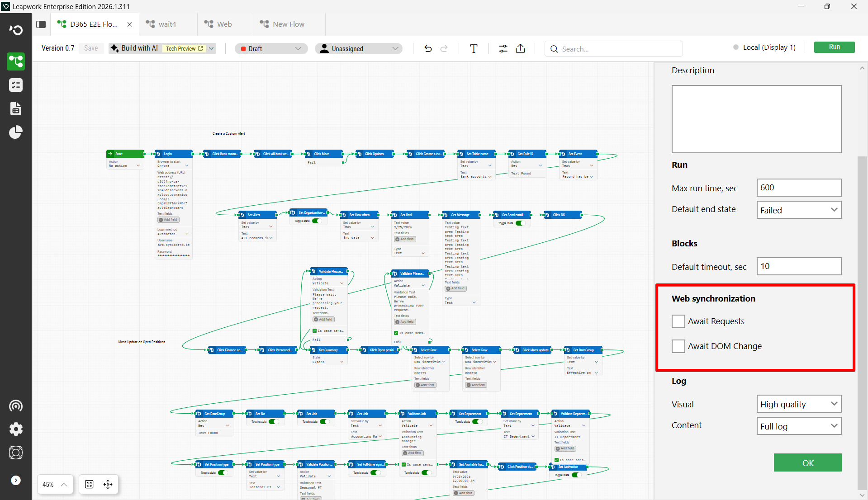Open the flow settings sliders icon
Viewport: 868px width, 500px height.
(503, 49)
